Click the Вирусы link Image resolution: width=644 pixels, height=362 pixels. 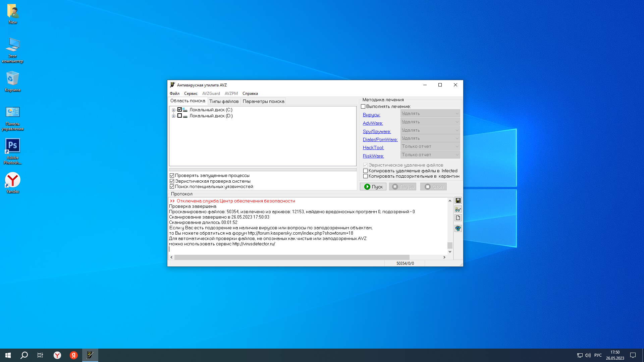point(371,115)
